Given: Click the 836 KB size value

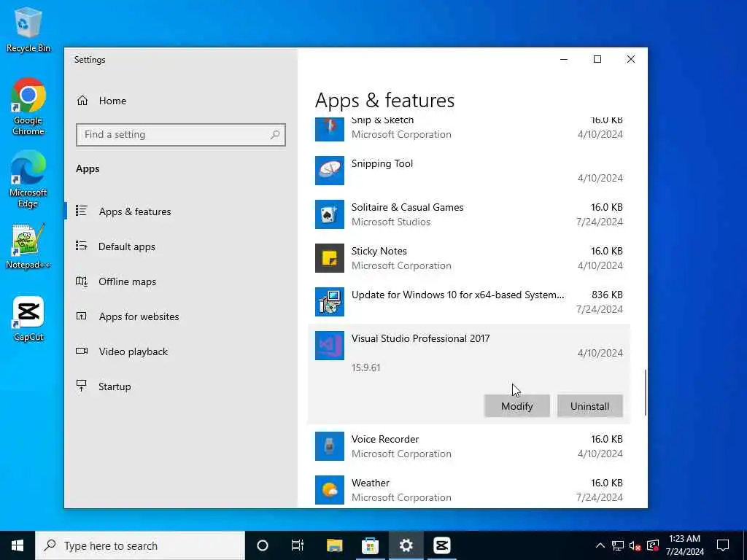Looking at the screenshot, I should [607, 295].
